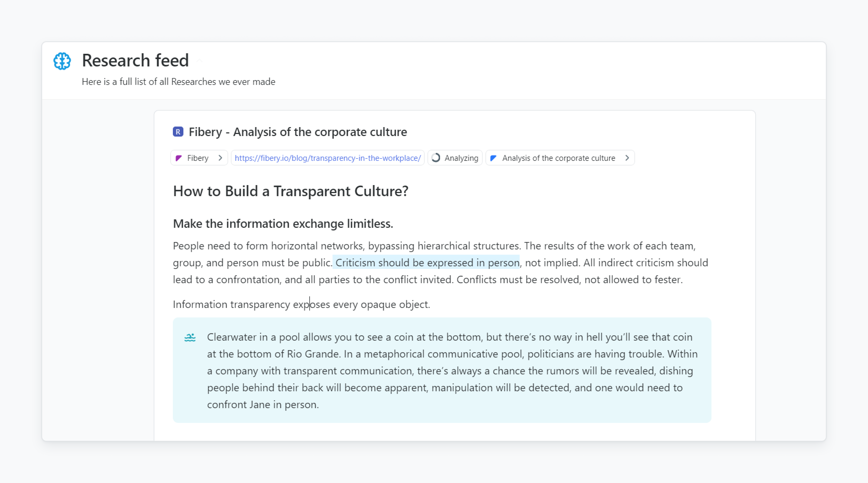Click the Analysis of the corporate culture chip label

coord(558,158)
